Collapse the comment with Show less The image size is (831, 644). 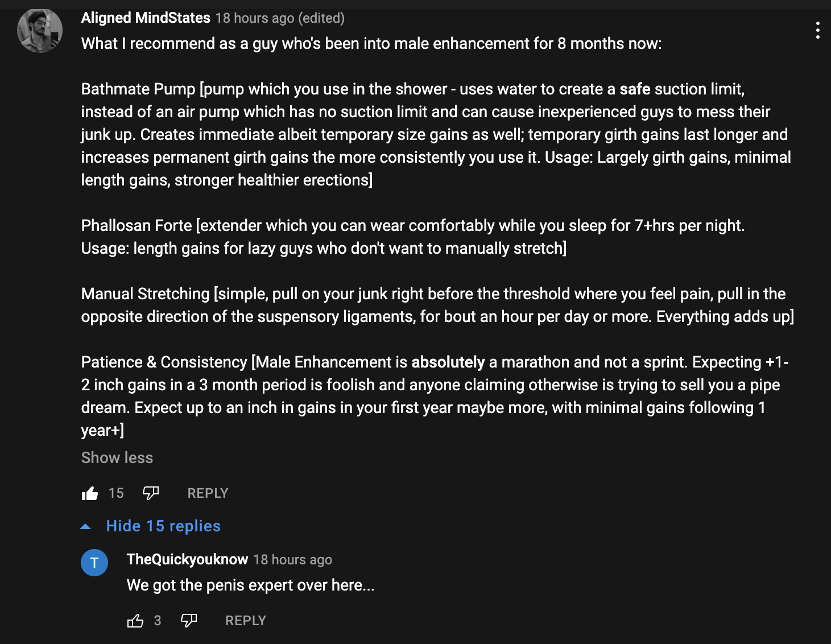(x=117, y=458)
